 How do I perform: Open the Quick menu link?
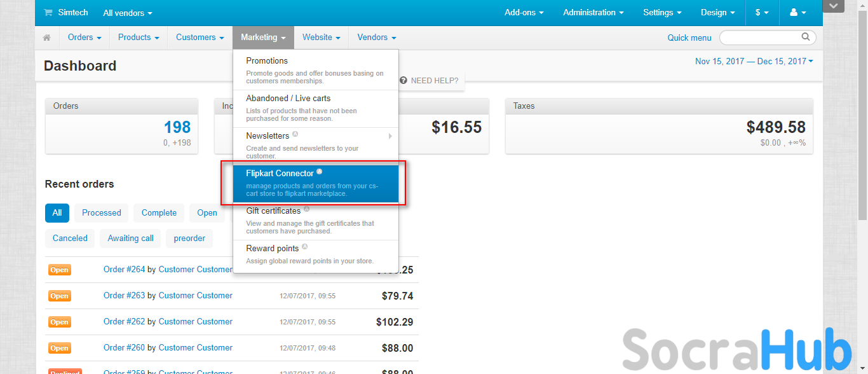tap(689, 38)
